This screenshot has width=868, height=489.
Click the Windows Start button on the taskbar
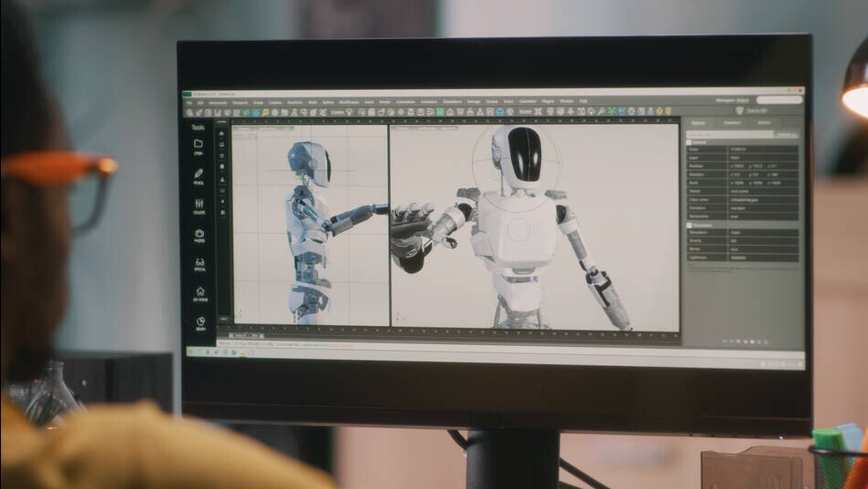[191, 351]
